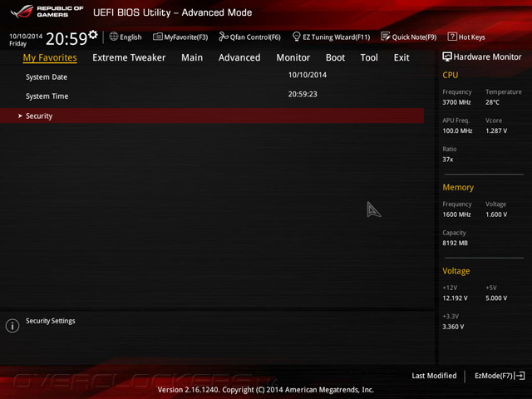Switch to the Extreme Tweaker tab
The image size is (532, 399).
[129, 57]
